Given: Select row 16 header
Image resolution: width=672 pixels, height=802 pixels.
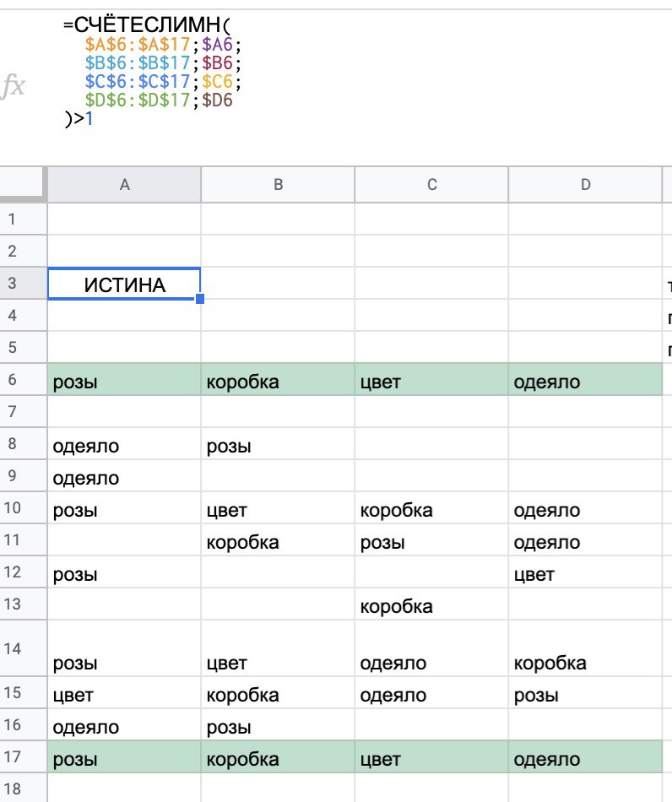Looking at the screenshot, I should (23, 725).
